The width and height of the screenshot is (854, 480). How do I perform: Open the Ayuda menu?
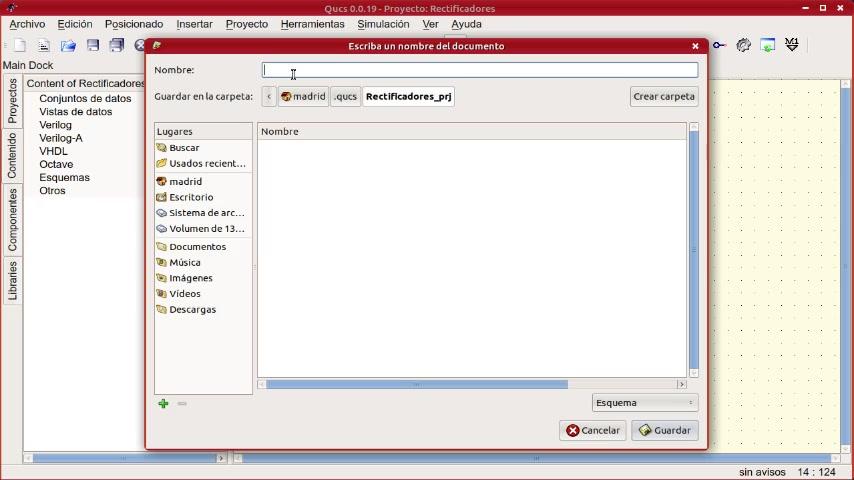click(x=466, y=24)
